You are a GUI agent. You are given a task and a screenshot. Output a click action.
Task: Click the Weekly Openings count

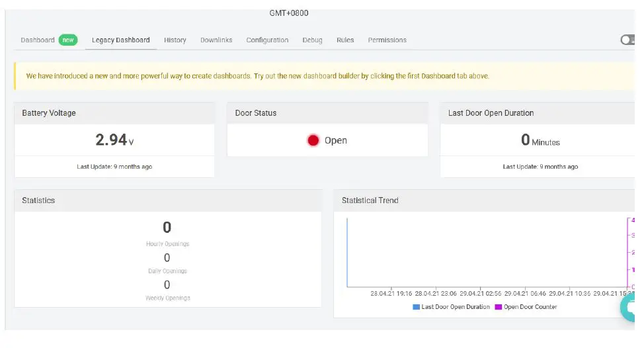click(x=167, y=284)
